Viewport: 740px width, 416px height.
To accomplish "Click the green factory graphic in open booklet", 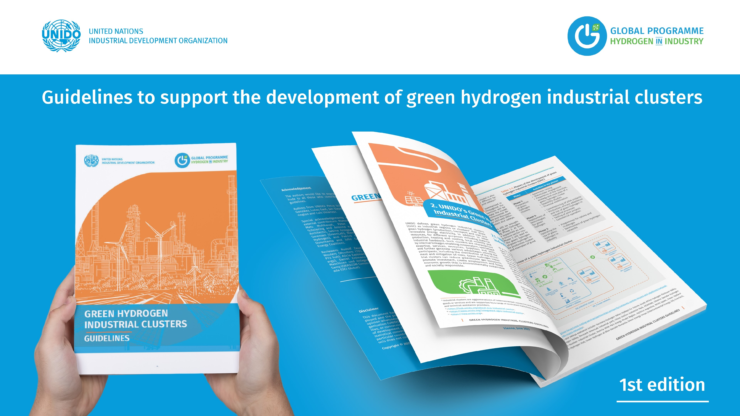I will pyautogui.click(x=474, y=285).
